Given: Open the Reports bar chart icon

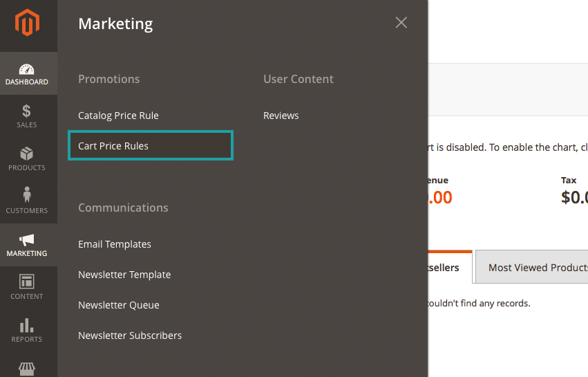Looking at the screenshot, I should pos(27,325).
